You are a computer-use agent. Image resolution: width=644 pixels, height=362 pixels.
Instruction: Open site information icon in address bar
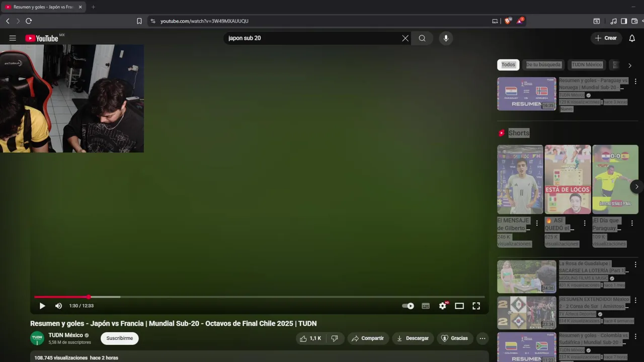[153, 21]
